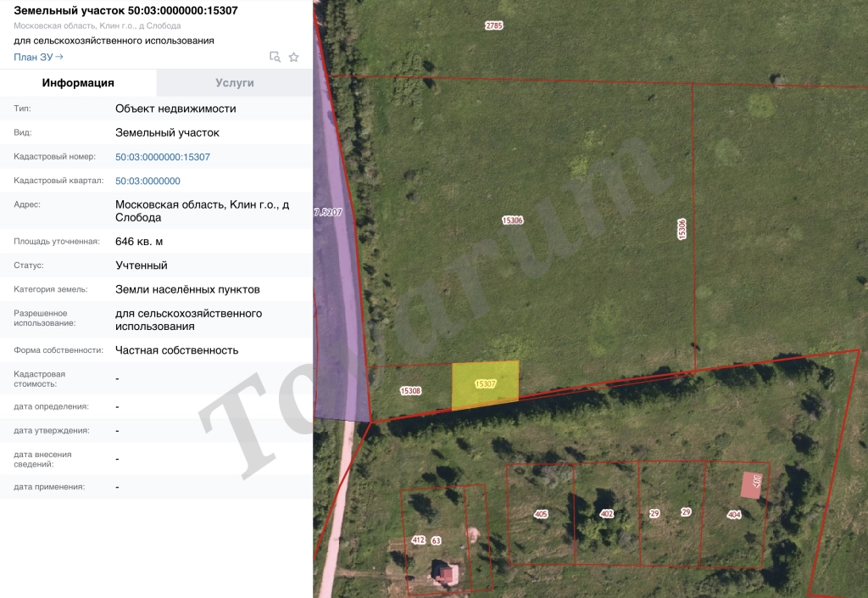This screenshot has height=598, width=868.
Task: Click the left parcel labeled 29
Action: coord(654,513)
